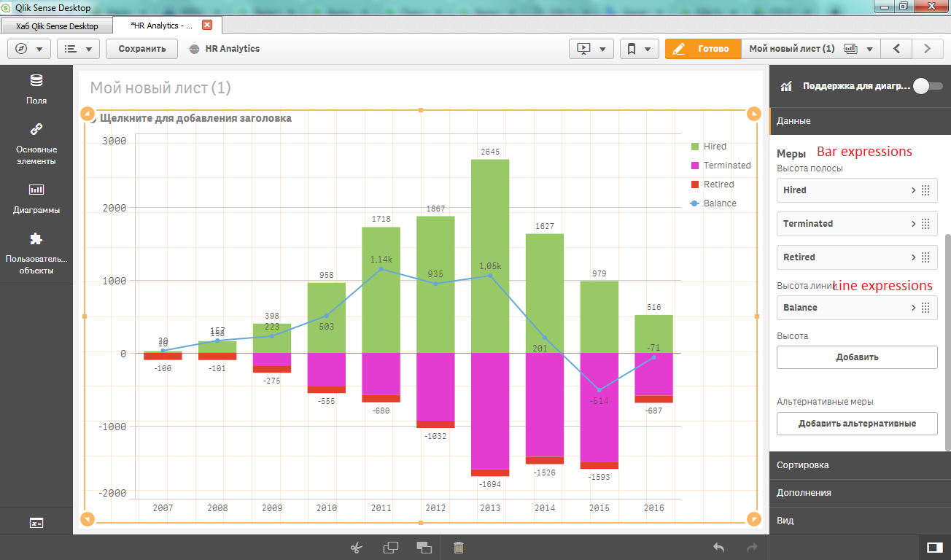Click the chart title placeholder to add title
The height and width of the screenshot is (560, 951).
(195, 118)
